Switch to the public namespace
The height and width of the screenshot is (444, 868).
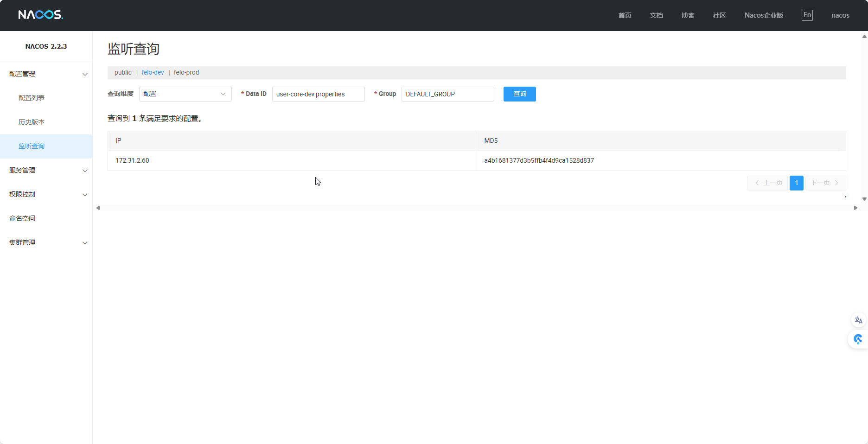[123, 72]
